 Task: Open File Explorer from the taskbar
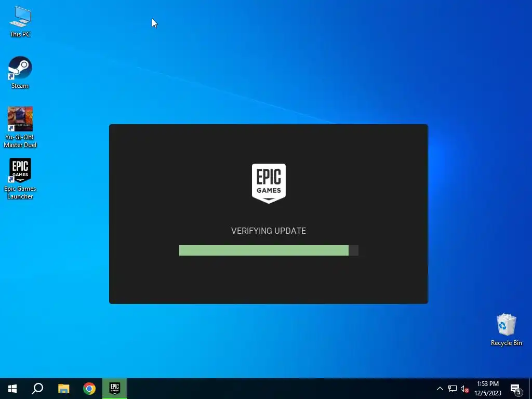(x=63, y=389)
